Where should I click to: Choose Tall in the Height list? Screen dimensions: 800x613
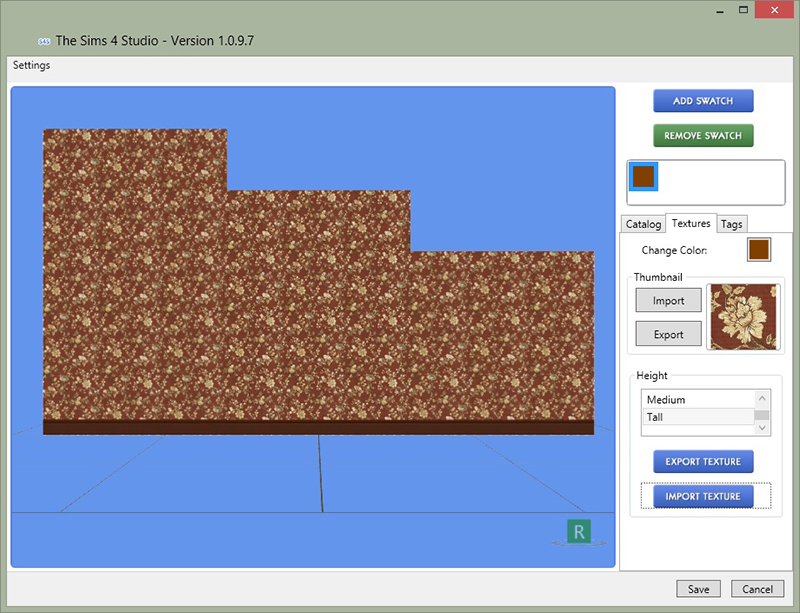[696, 417]
